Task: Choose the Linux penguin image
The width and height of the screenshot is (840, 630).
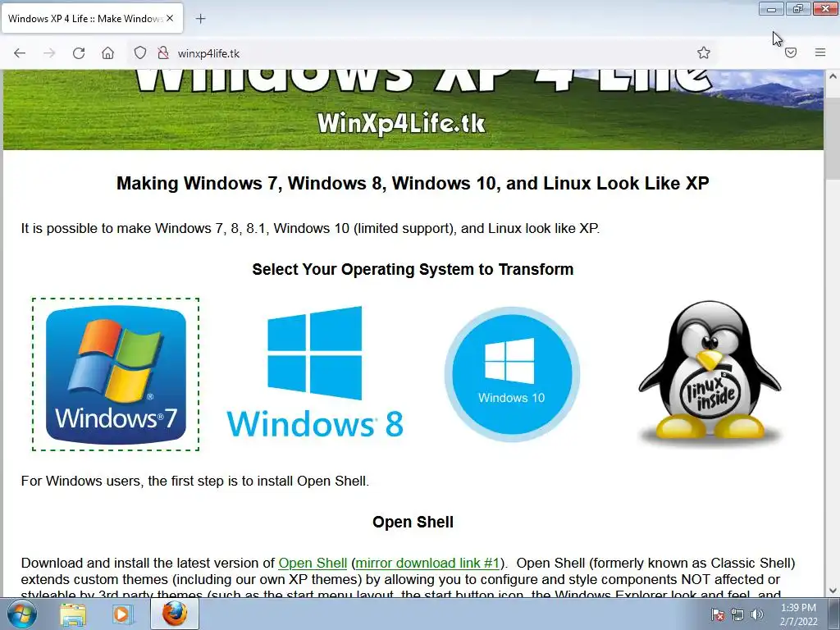Action: pos(710,373)
